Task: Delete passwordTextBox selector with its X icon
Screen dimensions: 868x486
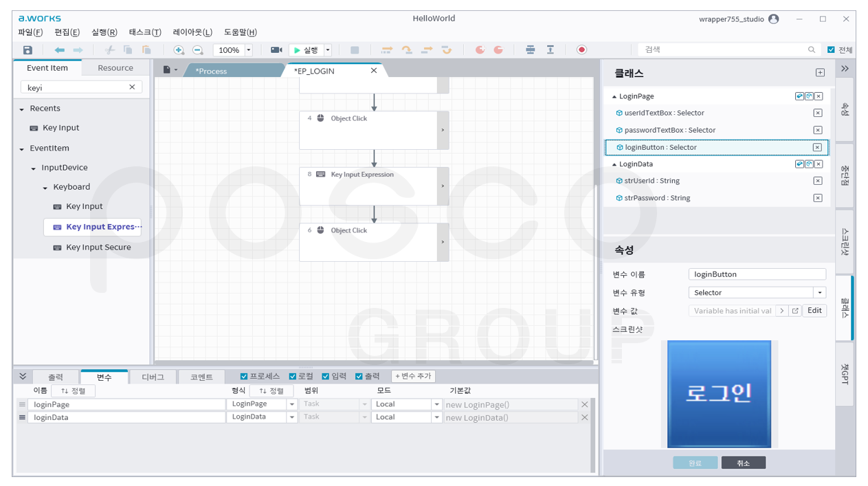Action: (x=818, y=130)
